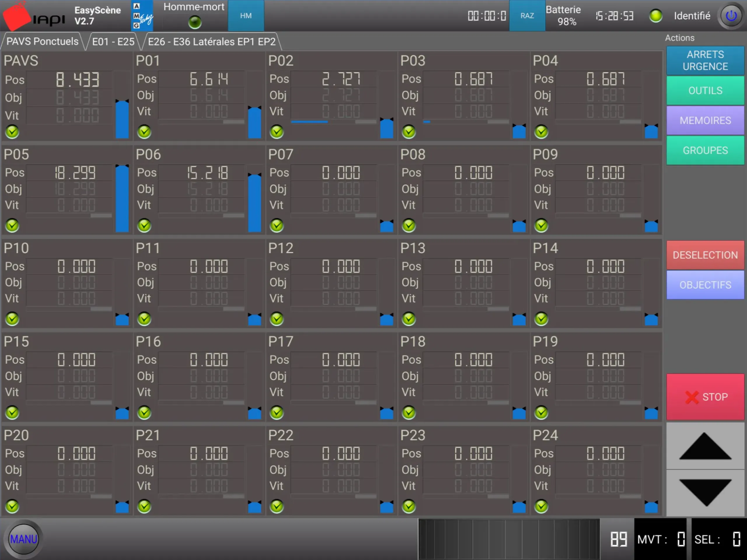Open the E26 - E36 Latérales EP1 EP2 tab

click(212, 41)
